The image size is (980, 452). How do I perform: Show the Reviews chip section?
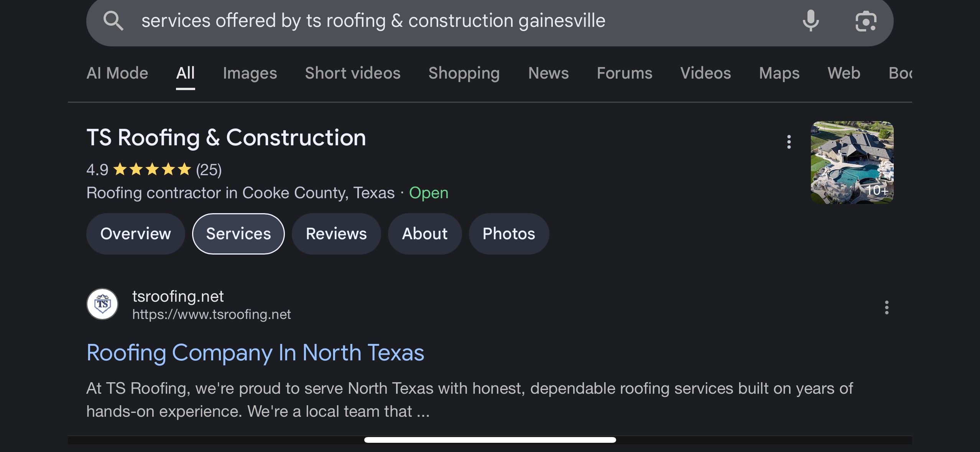tap(336, 234)
